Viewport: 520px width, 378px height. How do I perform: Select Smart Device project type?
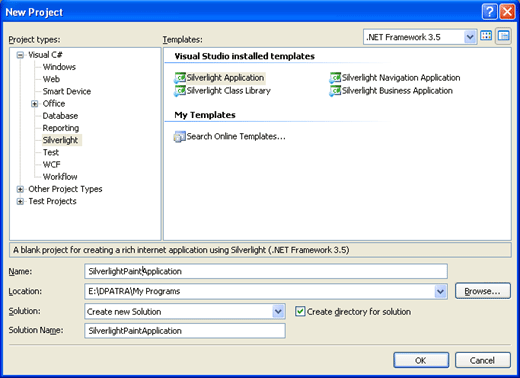pyautogui.click(x=67, y=91)
